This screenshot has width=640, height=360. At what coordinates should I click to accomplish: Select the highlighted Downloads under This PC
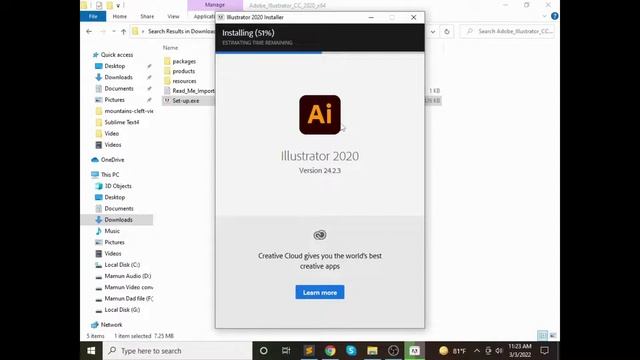pyautogui.click(x=117, y=220)
